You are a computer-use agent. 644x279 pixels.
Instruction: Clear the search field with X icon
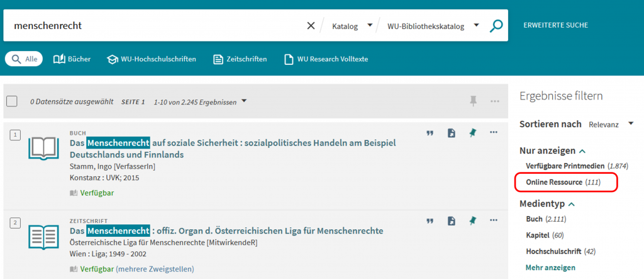tap(311, 26)
